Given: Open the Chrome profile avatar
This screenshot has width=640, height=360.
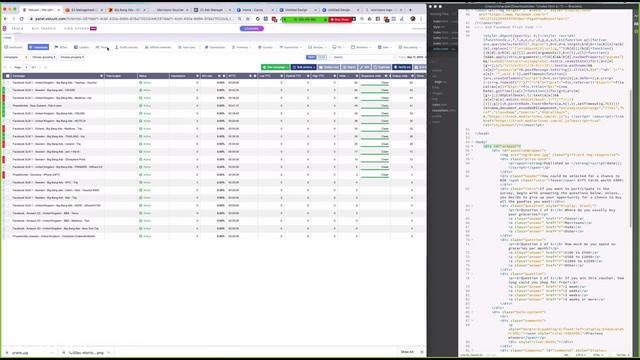Looking at the screenshot, I should coord(413,19).
